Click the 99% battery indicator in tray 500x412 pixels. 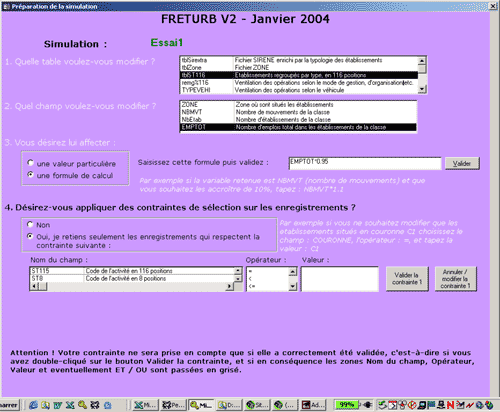point(347,405)
